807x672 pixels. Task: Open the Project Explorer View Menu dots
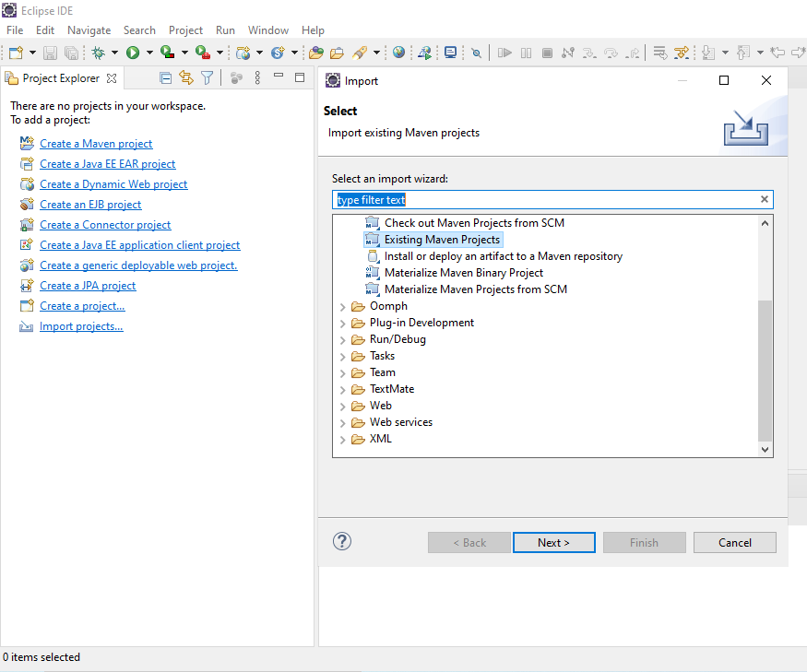pos(257,77)
